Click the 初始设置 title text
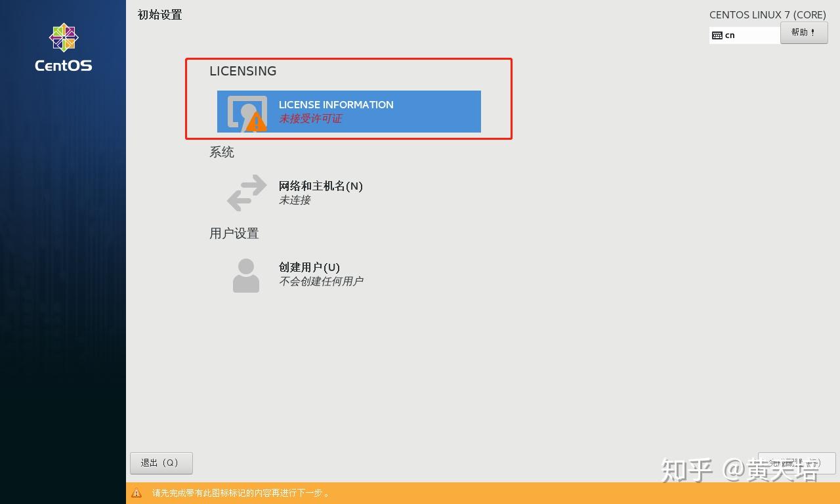 (x=159, y=14)
